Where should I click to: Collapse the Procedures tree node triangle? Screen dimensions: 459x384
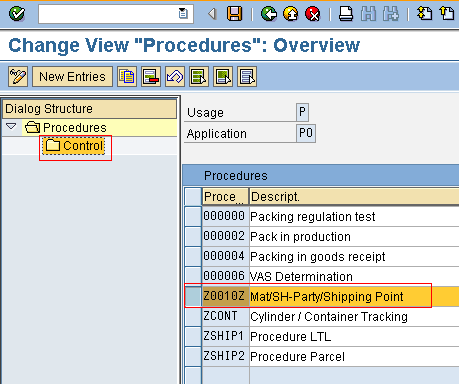[11, 126]
